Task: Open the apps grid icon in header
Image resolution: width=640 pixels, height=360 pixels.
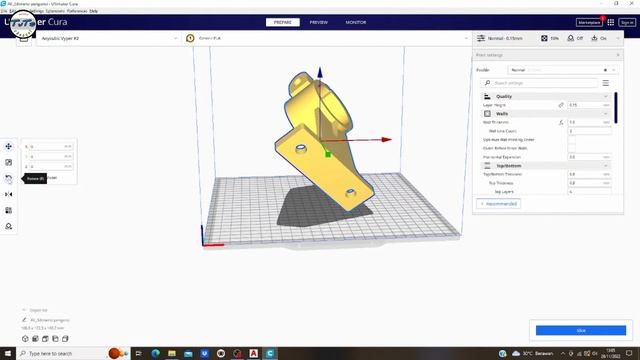Action: [611, 22]
